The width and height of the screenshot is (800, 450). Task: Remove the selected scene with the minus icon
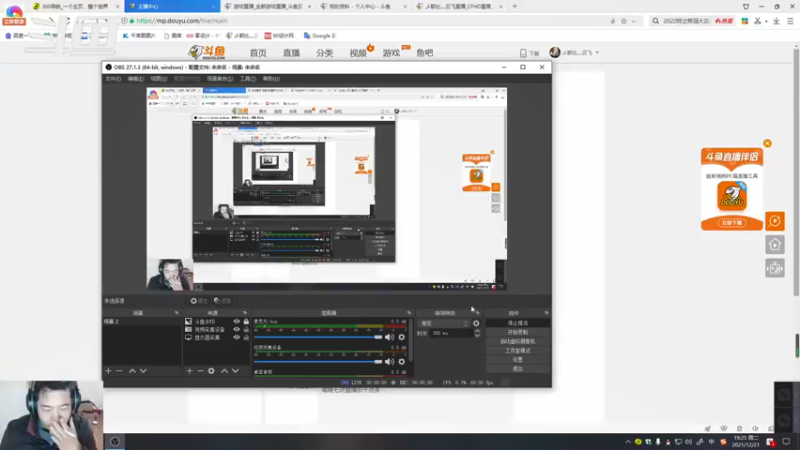(119, 371)
